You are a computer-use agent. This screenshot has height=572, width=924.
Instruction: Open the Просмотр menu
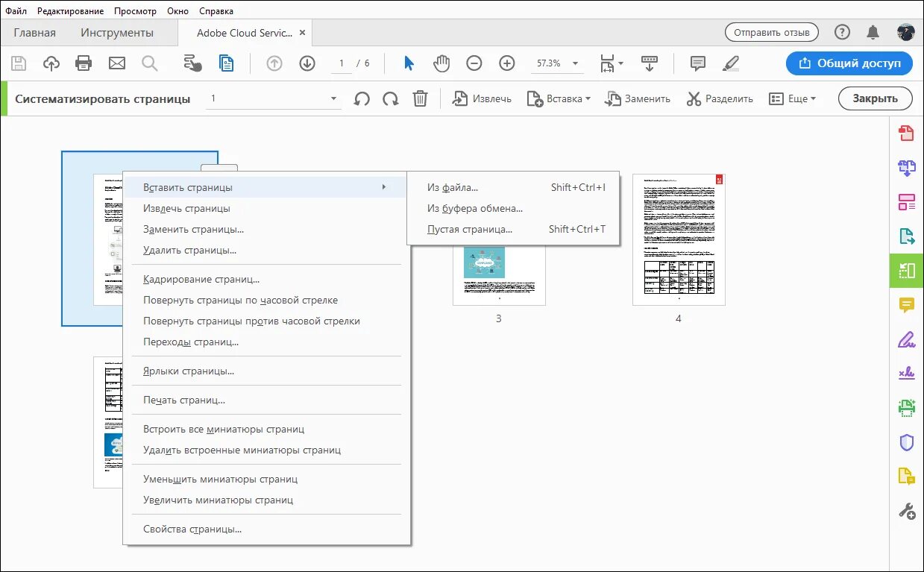point(136,11)
